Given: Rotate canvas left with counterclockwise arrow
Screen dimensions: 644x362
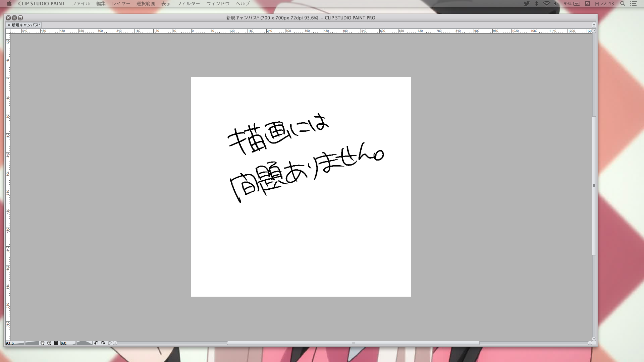Looking at the screenshot, I should point(96,343).
